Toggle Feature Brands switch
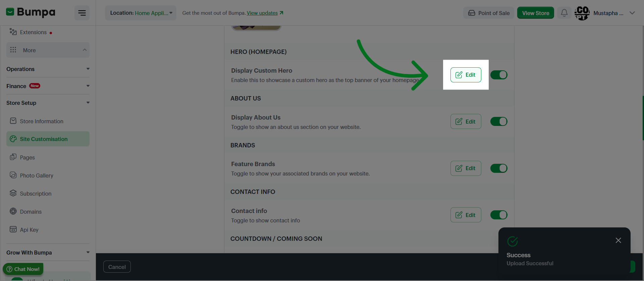Viewport: 644px width, 281px height. (499, 168)
